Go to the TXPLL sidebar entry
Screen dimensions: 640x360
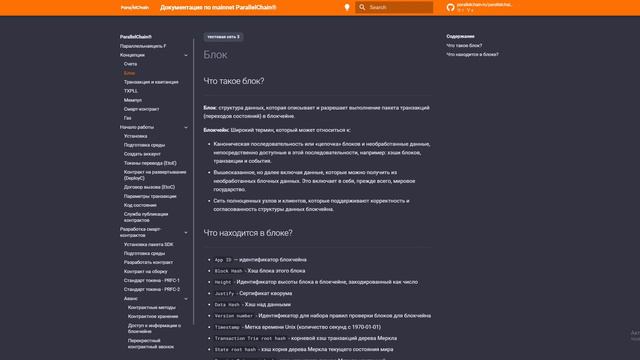coord(131,91)
